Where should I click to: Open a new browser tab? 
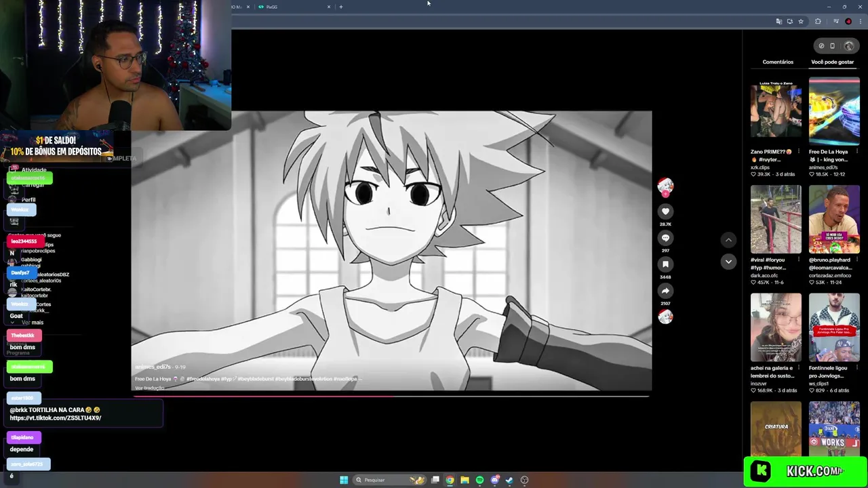pos(341,7)
